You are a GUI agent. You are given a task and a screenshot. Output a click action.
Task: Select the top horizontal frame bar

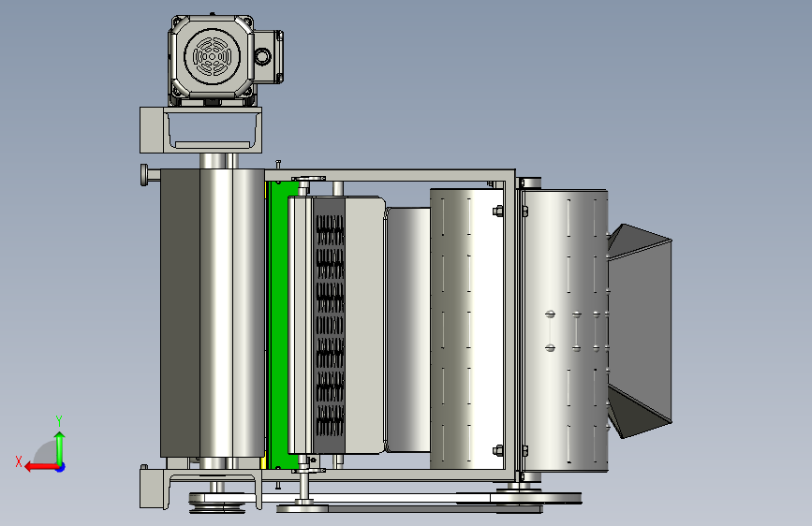[x=390, y=175]
